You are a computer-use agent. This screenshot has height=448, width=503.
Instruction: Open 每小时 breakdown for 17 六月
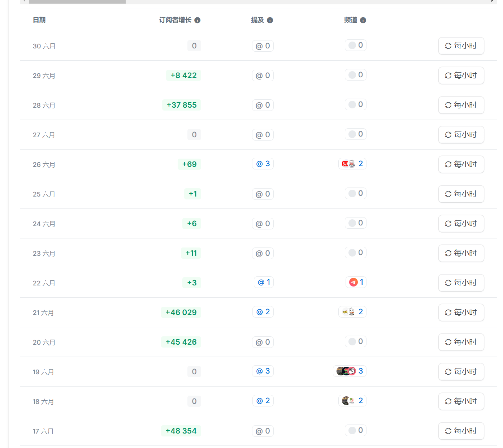tap(461, 431)
